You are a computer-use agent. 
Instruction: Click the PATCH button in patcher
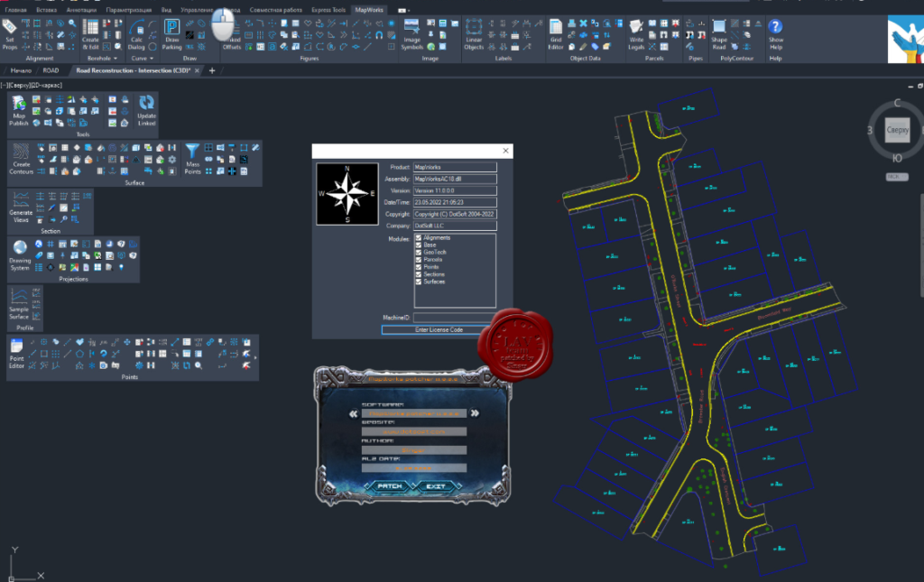coord(390,486)
